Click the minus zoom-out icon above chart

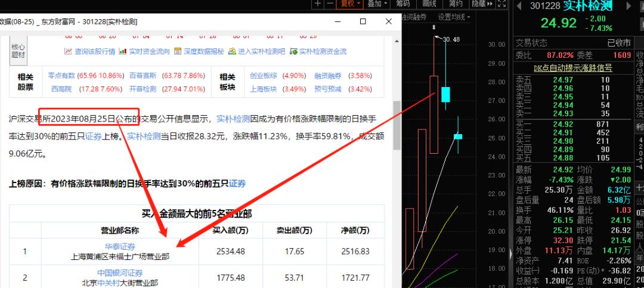tap(330, 4)
